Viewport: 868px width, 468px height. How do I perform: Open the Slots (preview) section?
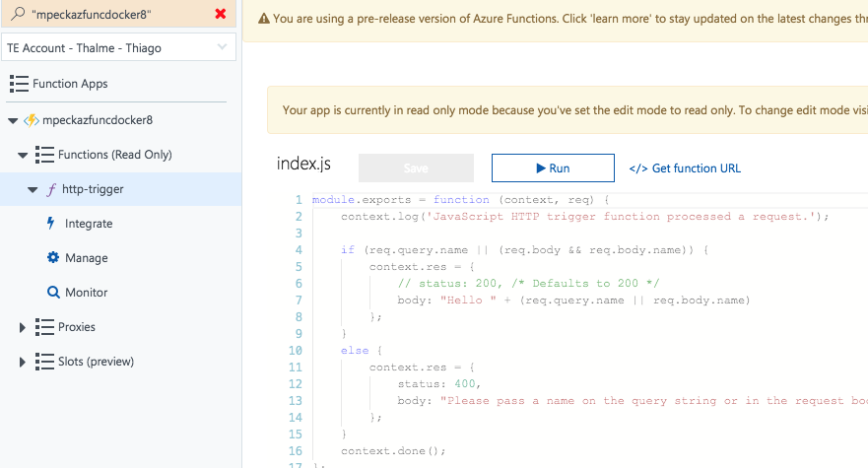click(x=96, y=362)
